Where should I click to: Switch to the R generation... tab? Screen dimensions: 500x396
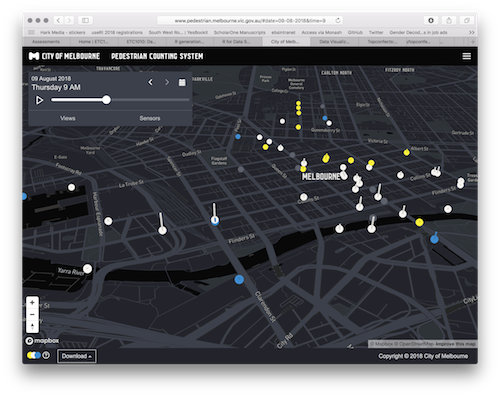(189, 42)
